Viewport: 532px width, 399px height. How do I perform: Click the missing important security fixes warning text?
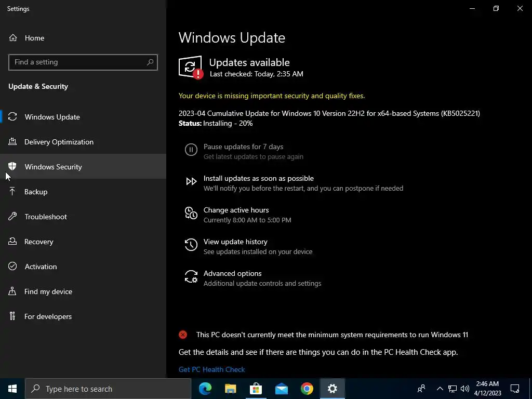tap(272, 96)
